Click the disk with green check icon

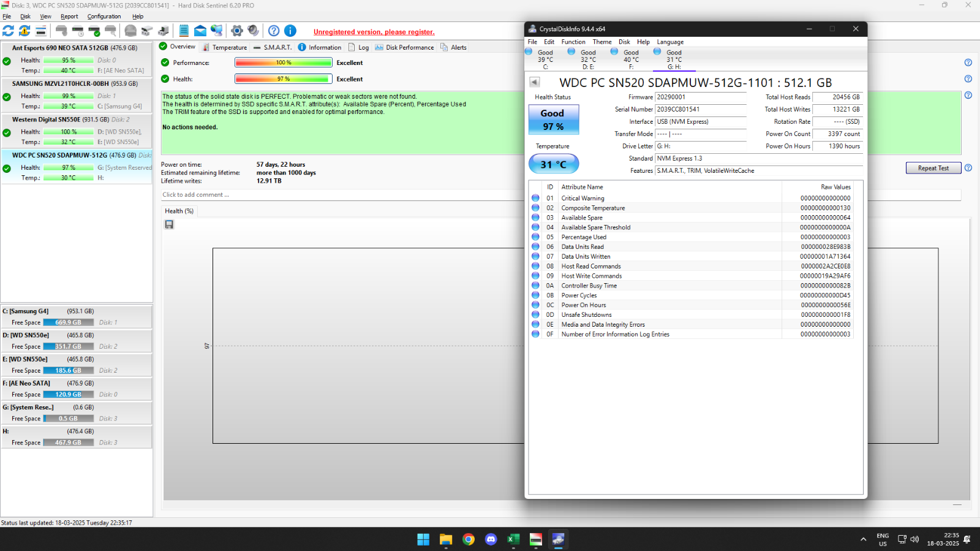94,31
